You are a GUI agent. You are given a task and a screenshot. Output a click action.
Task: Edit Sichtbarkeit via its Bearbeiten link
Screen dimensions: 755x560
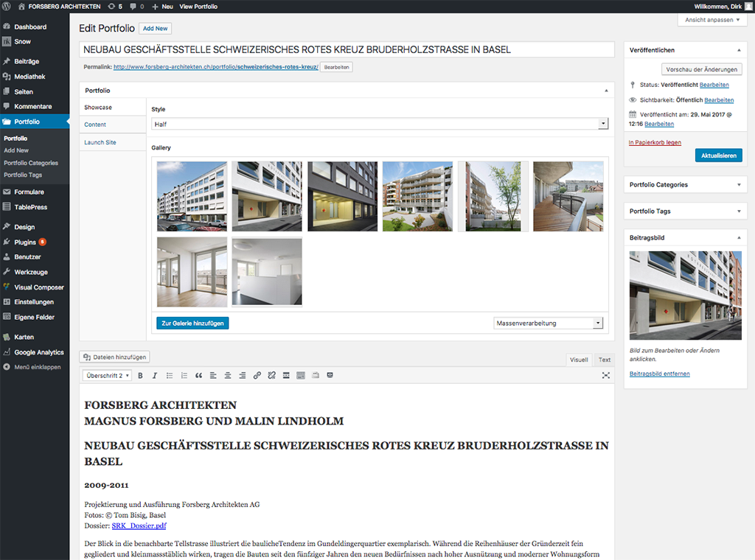pyautogui.click(x=719, y=100)
